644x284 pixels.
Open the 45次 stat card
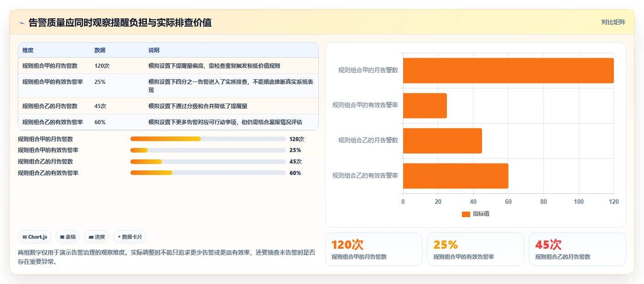[577, 249]
